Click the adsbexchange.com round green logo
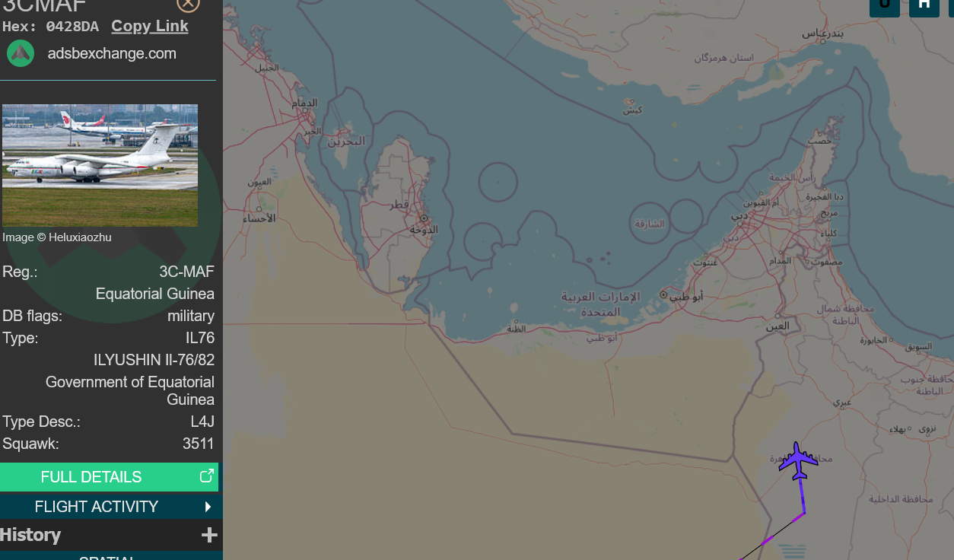The image size is (954, 560). (21, 53)
